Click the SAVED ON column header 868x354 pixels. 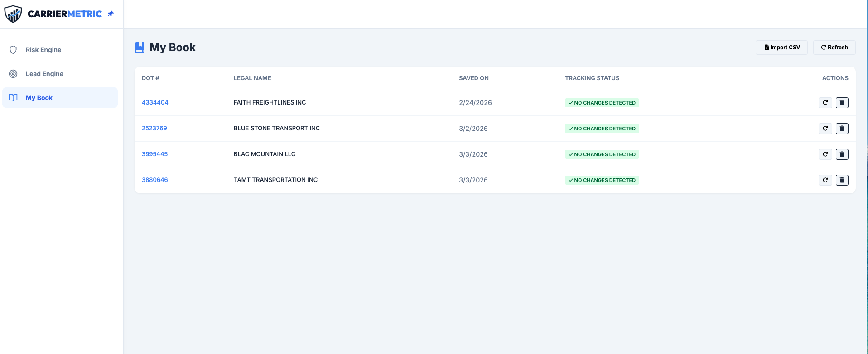(x=474, y=78)
